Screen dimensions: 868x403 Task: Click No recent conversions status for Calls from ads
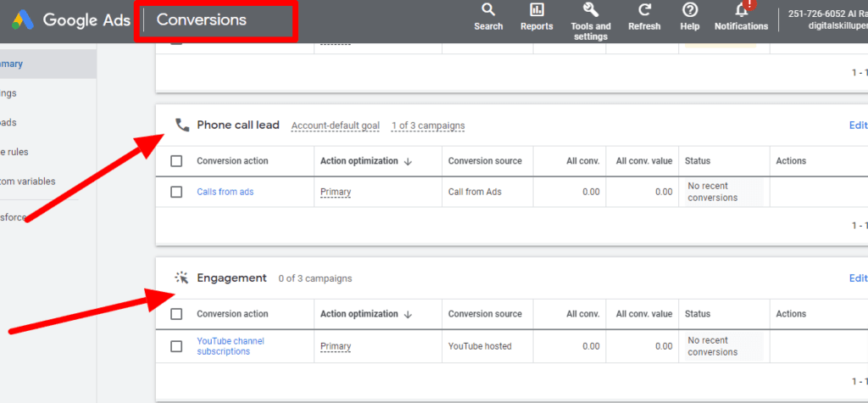click(x=712, y=192)
